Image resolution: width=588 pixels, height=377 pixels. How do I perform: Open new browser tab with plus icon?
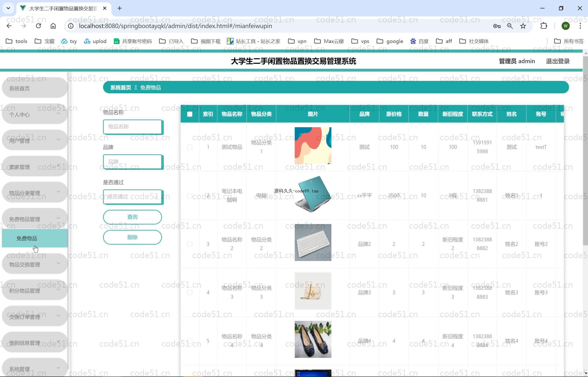pyautogui.click(x=119, y=8)
